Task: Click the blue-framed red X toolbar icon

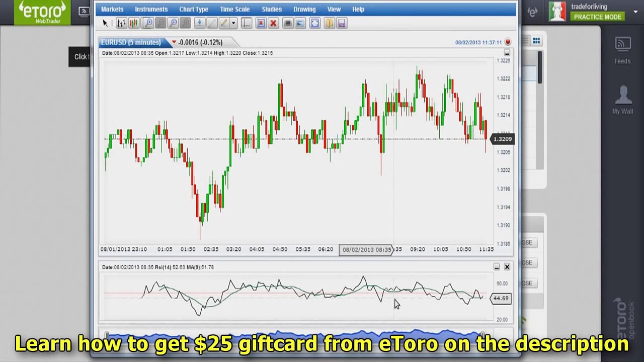Action: click(x=261, y=23)
